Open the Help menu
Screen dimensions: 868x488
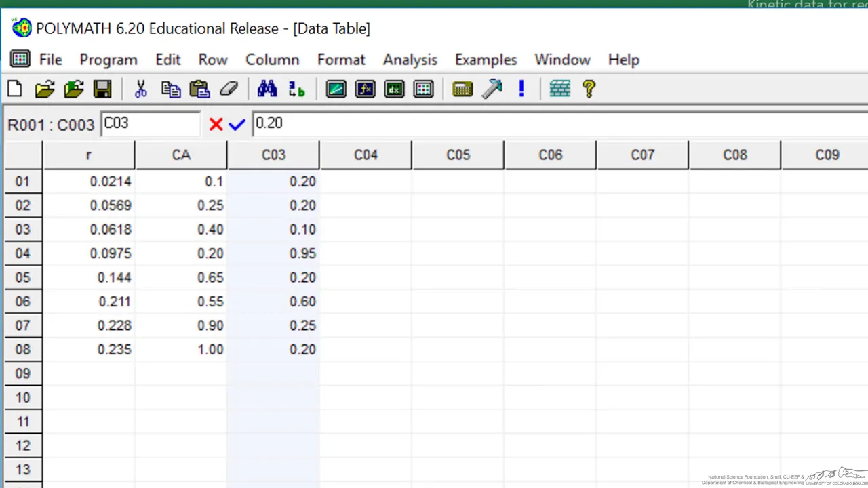(x=624, y=60)
